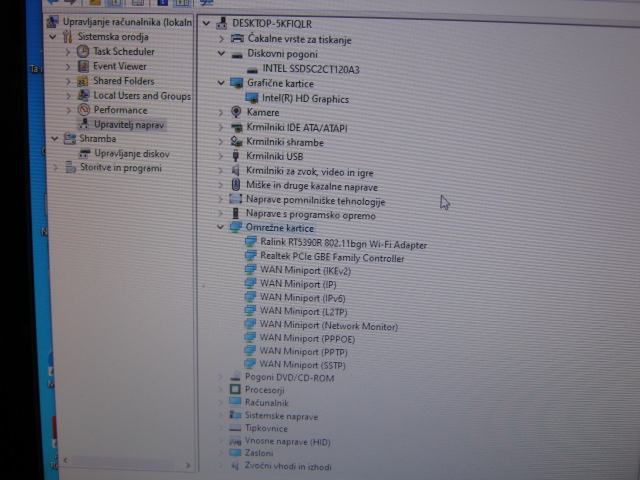
Task: Expand the Event Viewer node
Action: [x=69, y=67]
